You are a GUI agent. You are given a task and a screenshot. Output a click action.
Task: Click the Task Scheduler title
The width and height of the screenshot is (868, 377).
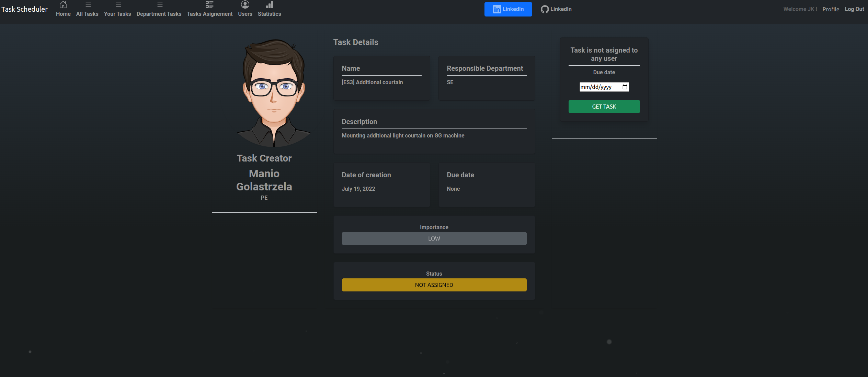pos(24,9)
